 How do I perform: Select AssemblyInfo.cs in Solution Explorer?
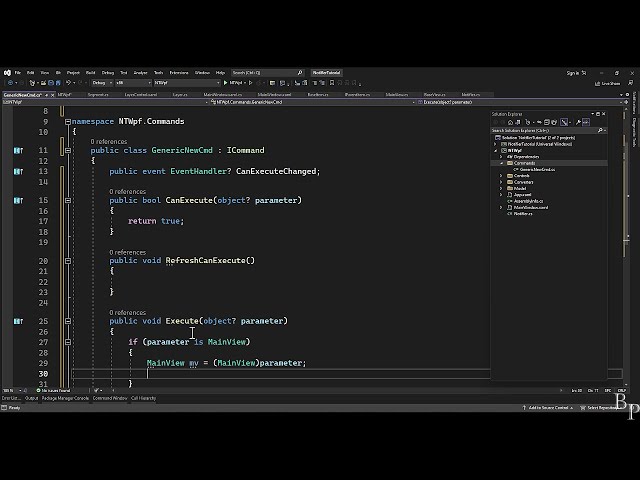[528, 201]
